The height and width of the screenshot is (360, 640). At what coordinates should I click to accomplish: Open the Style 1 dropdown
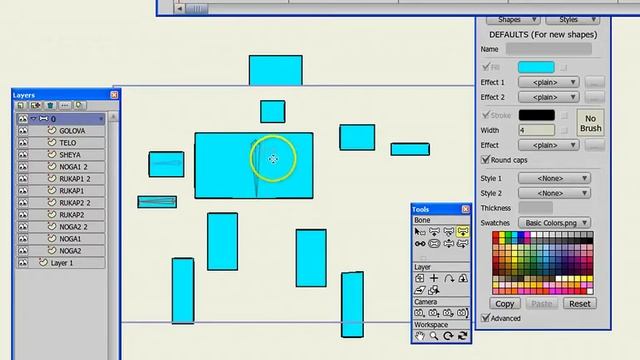point(554,178)
